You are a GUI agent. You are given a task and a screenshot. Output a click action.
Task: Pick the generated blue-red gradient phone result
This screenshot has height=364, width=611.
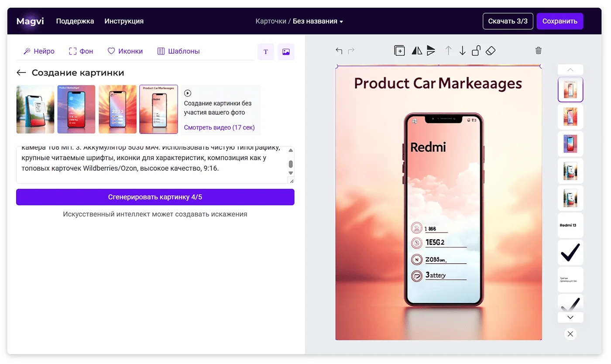coord(76,109)
